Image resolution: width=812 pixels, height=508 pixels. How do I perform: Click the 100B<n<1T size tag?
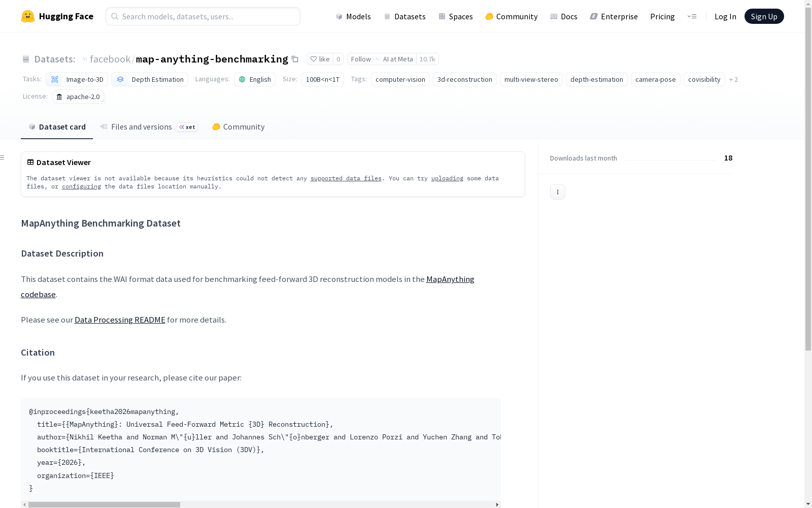323,79
